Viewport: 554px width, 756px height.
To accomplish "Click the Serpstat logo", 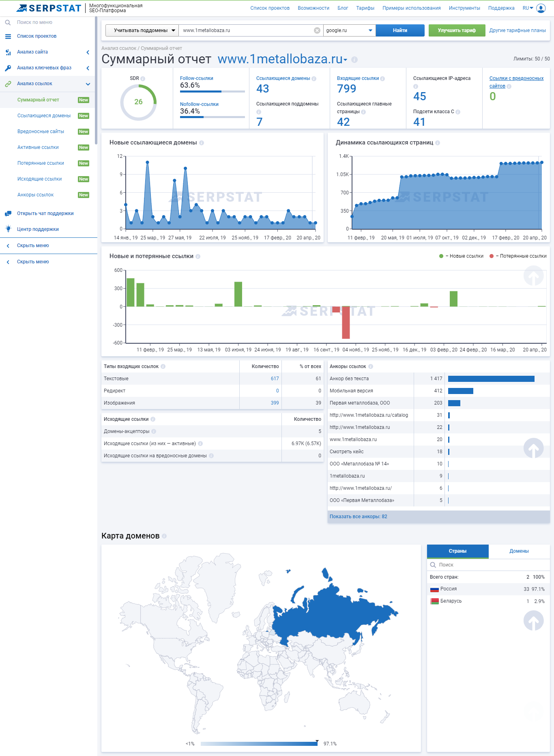I will coord(49,8).
